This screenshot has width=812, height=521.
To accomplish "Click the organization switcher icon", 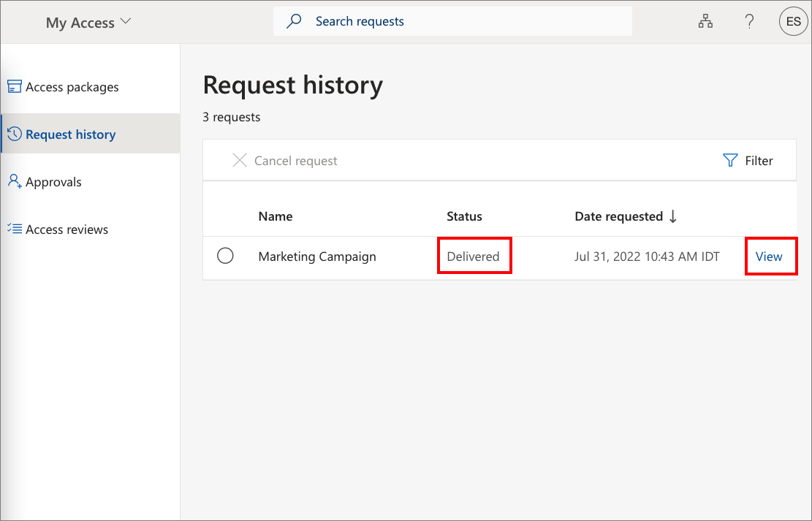I will point(705,21).
